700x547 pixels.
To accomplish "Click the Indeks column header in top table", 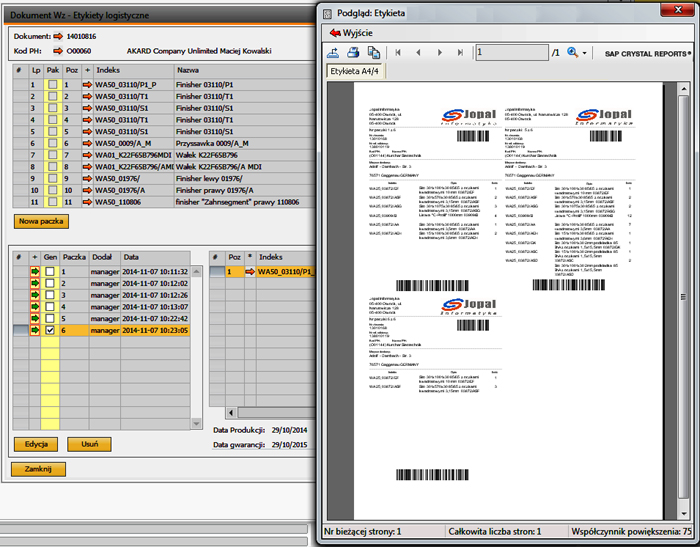I will 133,71.
